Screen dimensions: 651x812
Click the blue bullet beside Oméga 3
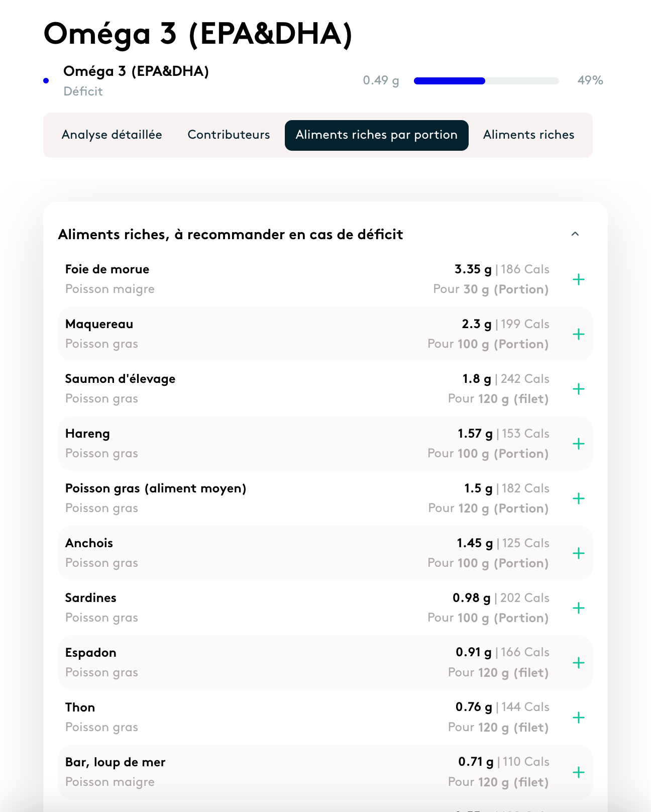(x=46, y=80)
